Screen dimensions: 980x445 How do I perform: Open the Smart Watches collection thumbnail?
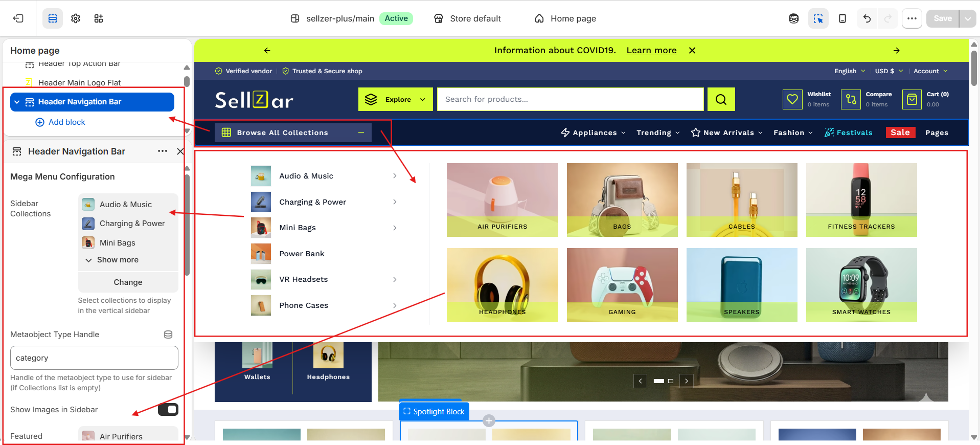tap(861, 285)
